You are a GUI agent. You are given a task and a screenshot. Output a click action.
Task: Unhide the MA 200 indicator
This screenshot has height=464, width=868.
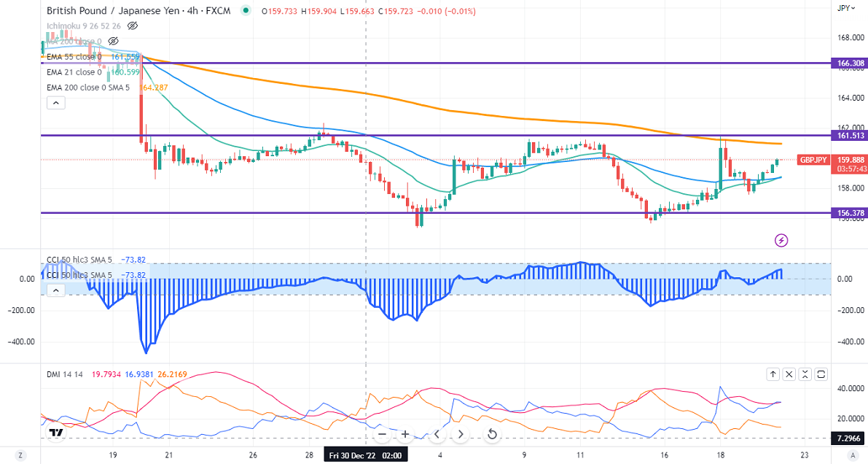[x=113, y=41]
